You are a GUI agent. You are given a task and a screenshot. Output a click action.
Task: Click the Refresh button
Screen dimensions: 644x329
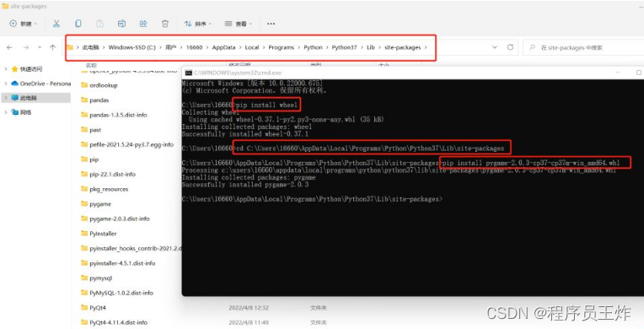click(x=510, y=48)
